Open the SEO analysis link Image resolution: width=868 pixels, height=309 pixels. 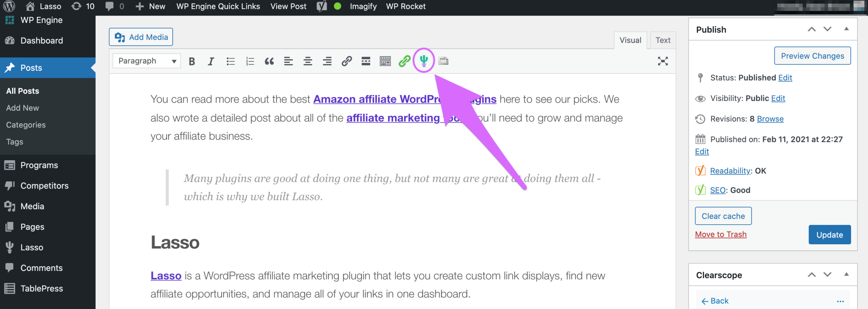(x=717, y=190)
